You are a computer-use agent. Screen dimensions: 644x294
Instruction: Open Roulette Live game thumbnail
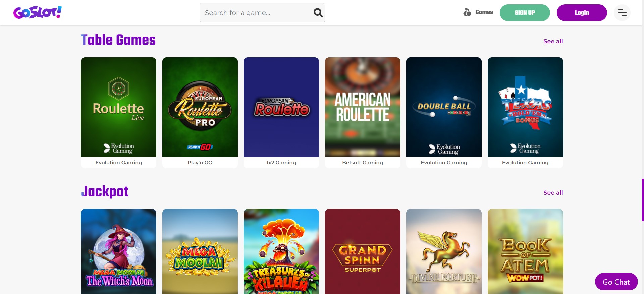[118, 107]
